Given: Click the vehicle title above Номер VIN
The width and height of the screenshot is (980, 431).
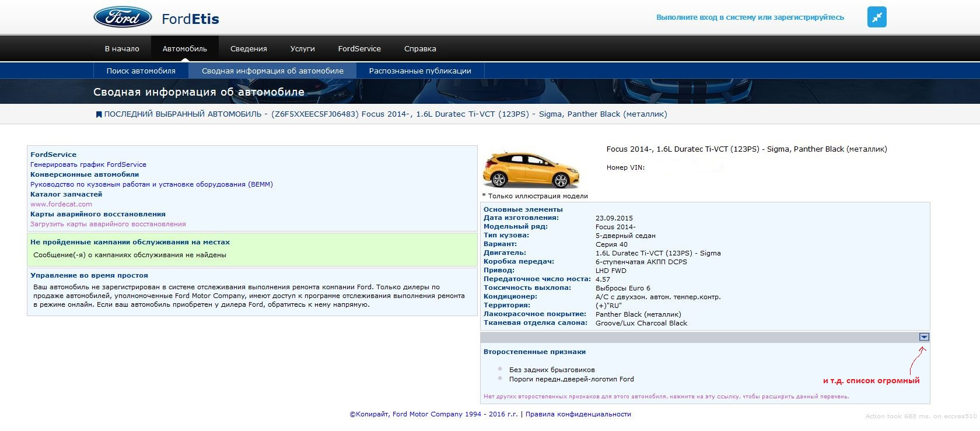Looking at the screenshot, I should [x=747, y=149].
